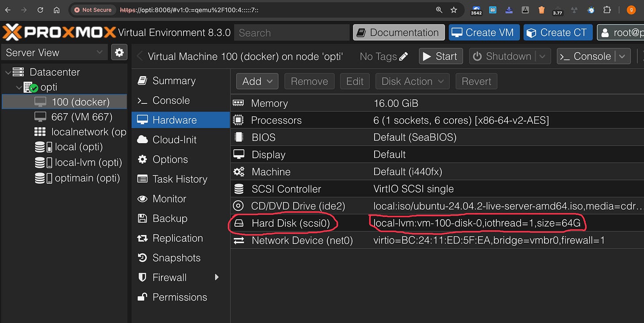Open the browser zoom magnifier icon

pyautogui.click(x=439, y=10)
